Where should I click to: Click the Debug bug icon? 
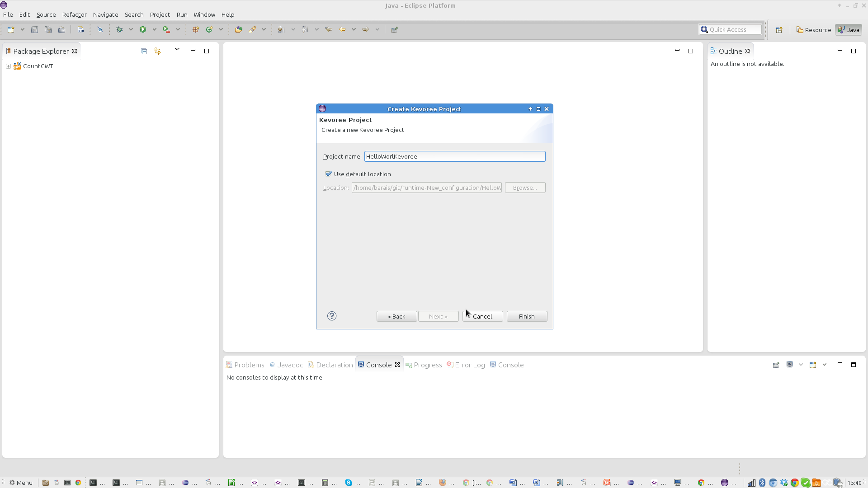pyautogui.click(x=119, y=29)
